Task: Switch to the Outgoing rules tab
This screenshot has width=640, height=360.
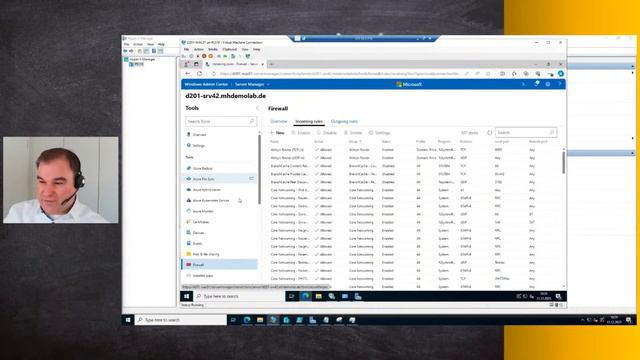Action: click(344, 122)
